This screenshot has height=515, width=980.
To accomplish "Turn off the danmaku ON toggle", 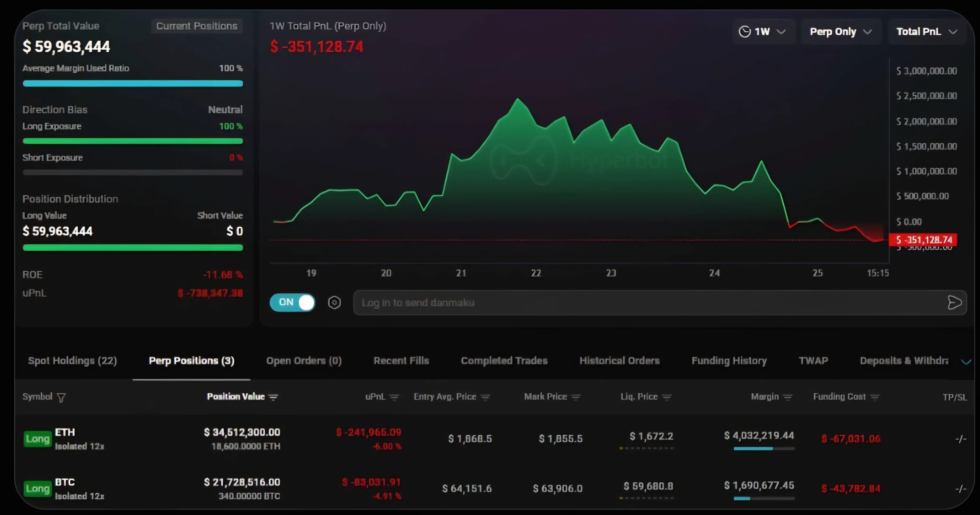I will click(x=292, y=303).
